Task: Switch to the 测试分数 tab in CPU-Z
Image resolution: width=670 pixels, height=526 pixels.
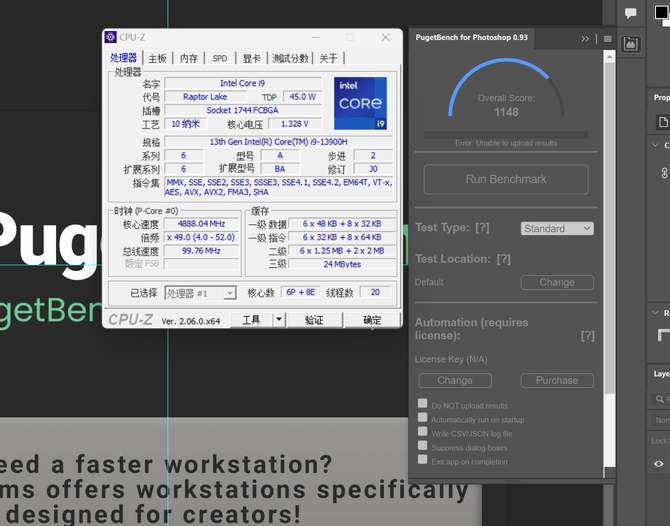Action: (290, 59)
